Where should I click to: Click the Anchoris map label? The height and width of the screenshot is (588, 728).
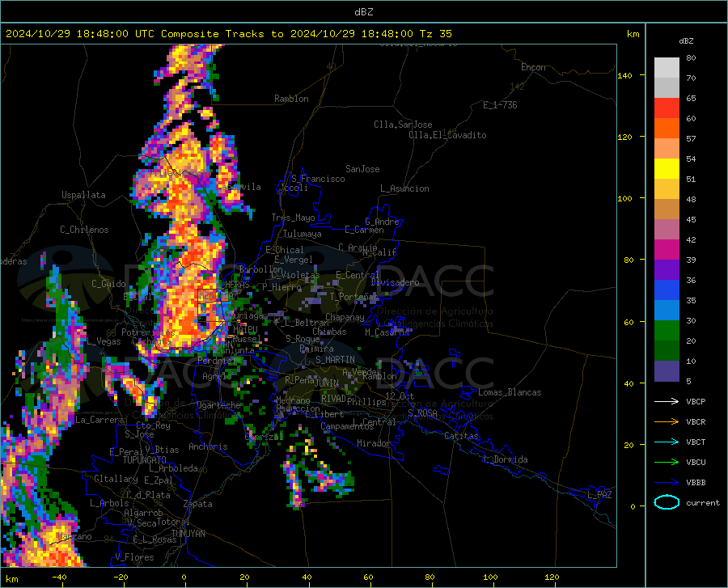[208, 446]
